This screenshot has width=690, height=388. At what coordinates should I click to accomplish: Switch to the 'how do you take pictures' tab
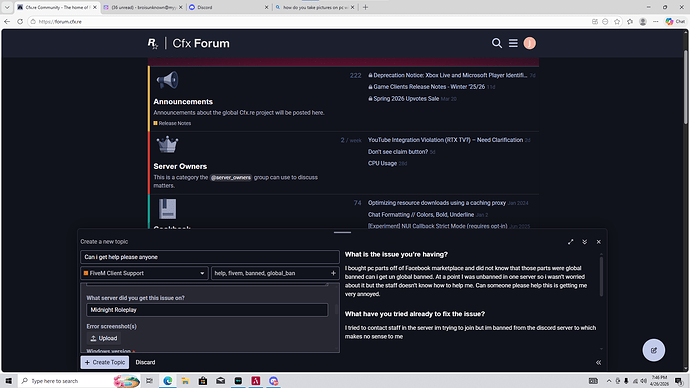click(315, 7)
